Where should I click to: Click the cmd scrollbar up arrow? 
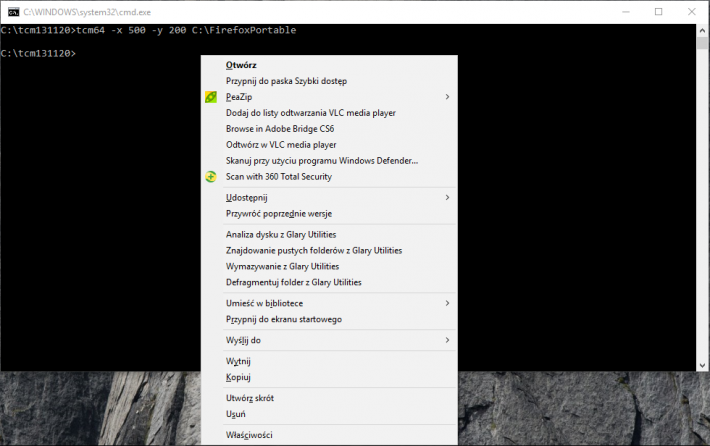[x=702, y=30]
